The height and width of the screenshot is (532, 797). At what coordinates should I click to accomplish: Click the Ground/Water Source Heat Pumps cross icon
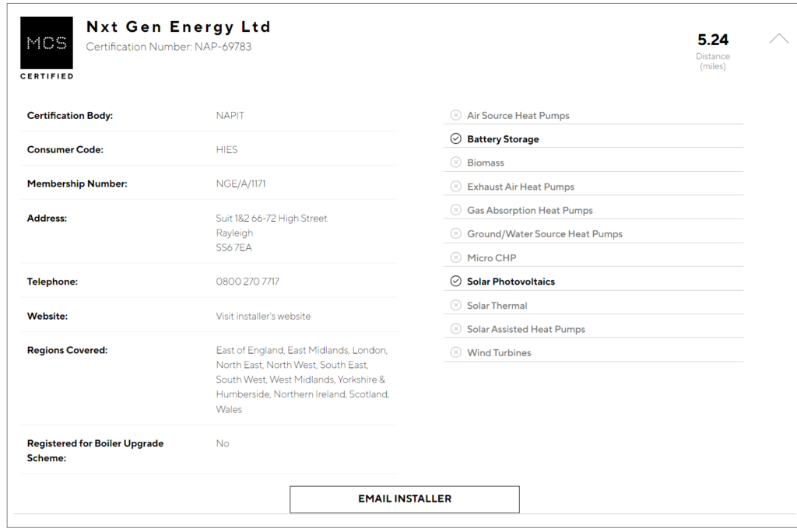[456, 234]
